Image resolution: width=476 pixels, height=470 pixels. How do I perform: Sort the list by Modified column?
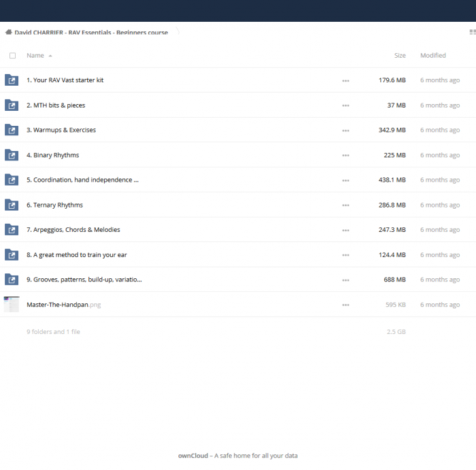(433, 56)
